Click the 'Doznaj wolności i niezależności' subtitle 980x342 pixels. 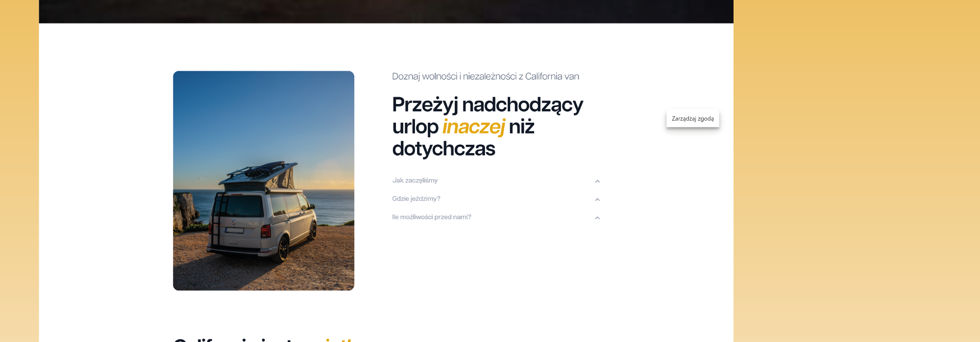[485, 77]
